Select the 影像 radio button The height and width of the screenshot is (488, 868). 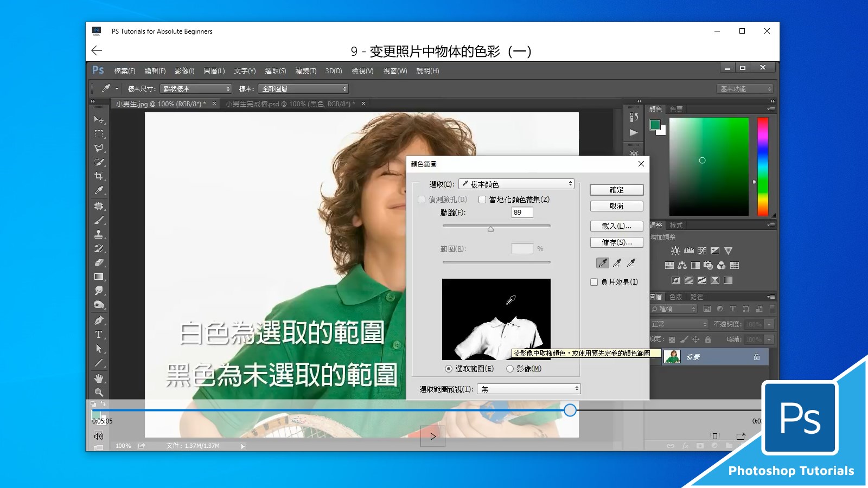click(510, 369)
